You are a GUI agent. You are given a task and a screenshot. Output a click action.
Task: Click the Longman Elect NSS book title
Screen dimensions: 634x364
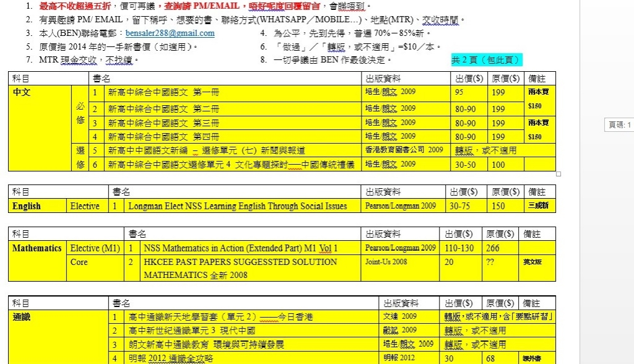pos(237,206)
